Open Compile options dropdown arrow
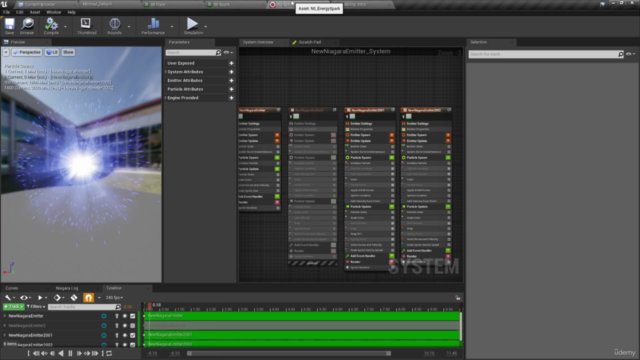This screenshot has height=360, width=640. 65,27
